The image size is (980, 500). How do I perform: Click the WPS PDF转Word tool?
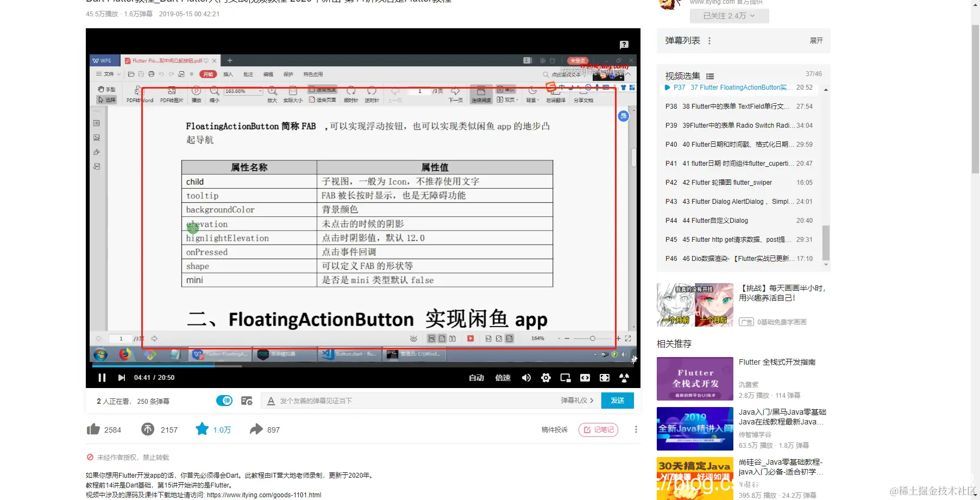140,94
